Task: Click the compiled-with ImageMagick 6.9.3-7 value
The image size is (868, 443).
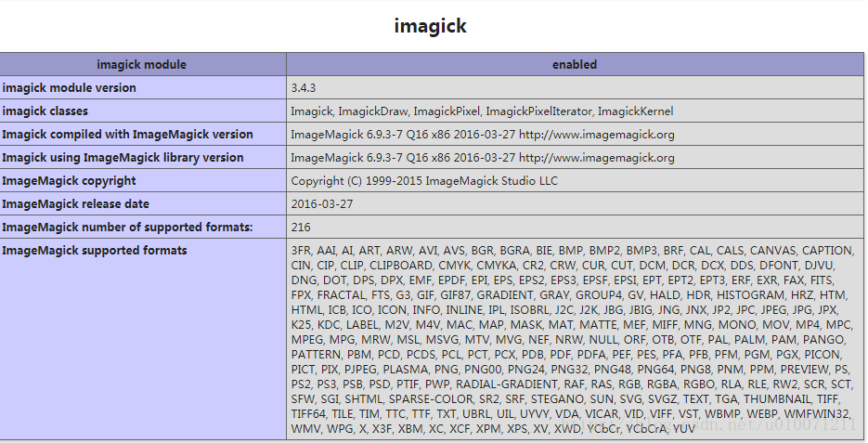Action: click(483, 135)
